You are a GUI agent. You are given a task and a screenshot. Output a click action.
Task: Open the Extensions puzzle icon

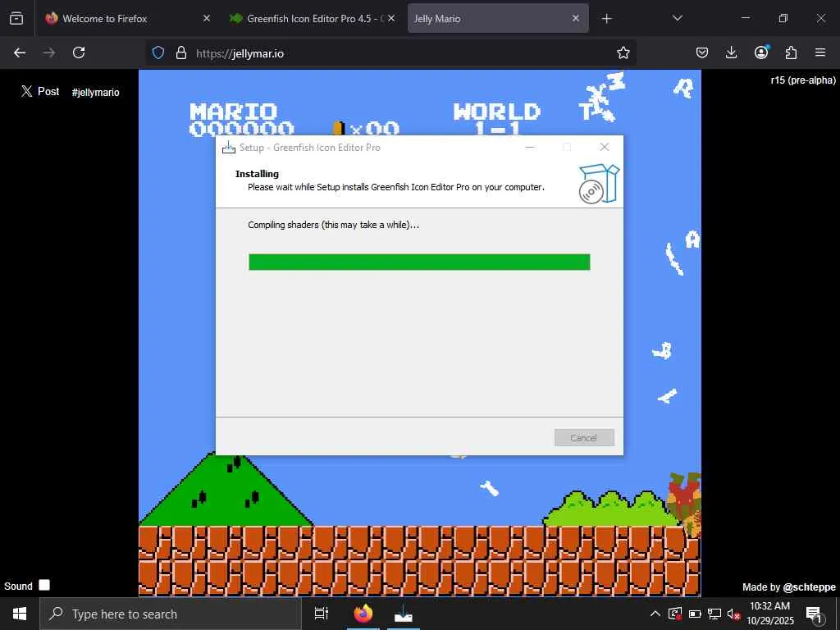pos(791,52)
